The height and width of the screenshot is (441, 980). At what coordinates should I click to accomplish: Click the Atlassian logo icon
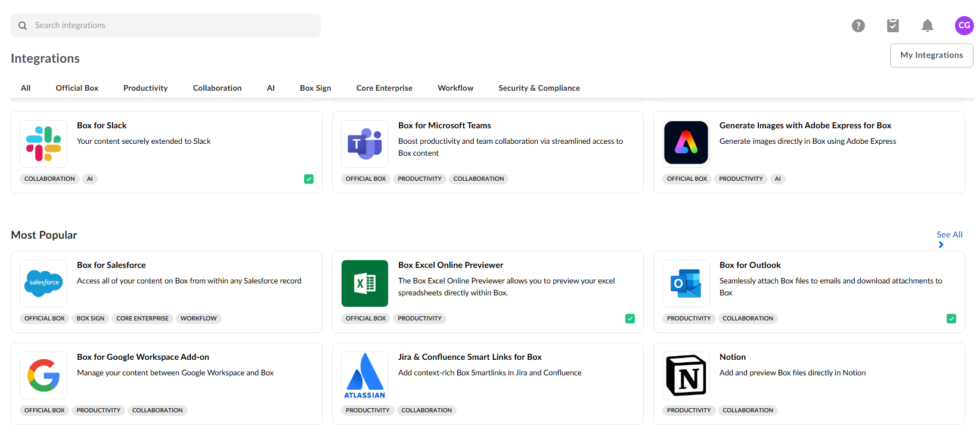pyautogui.click(x=365, y=375)
